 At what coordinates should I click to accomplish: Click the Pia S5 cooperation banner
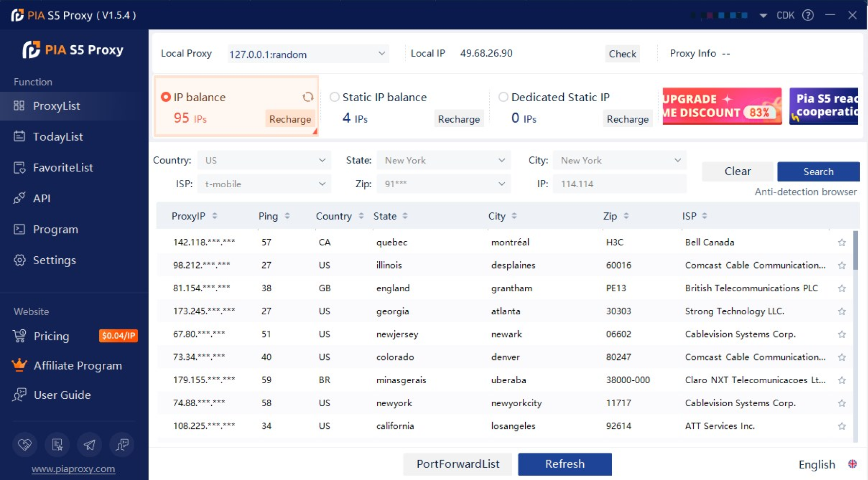[824, 106]
